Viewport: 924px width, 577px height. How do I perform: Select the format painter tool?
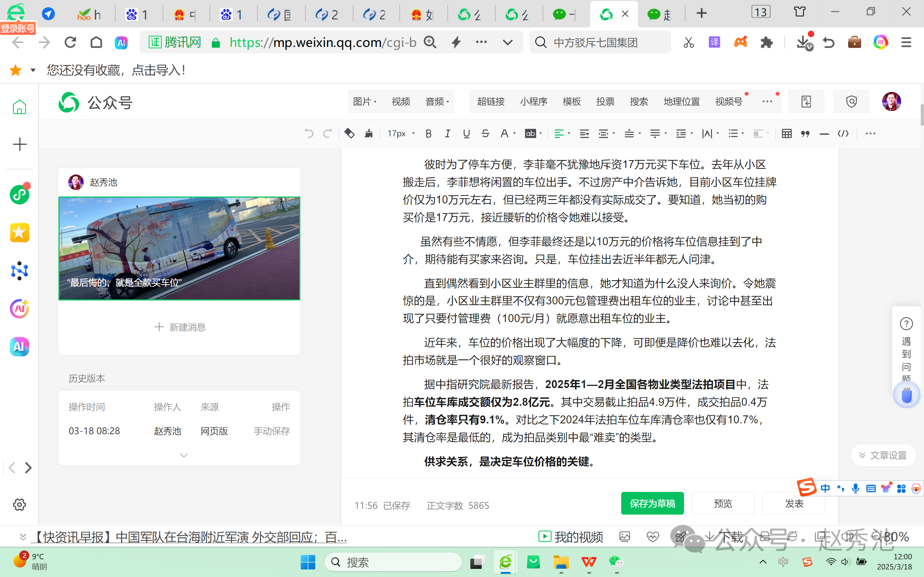point(368,133)
